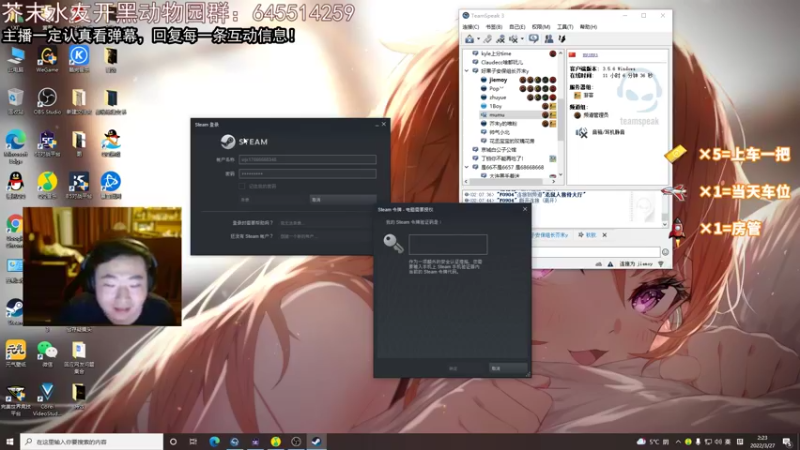Click Steam password input field
Screen dimensions: 800x450
click(308, 173)
